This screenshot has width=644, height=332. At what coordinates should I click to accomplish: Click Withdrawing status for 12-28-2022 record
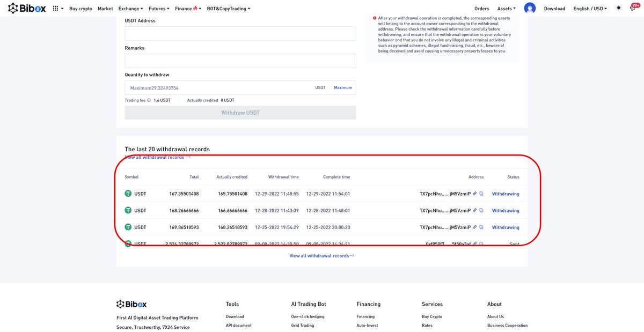coord(506,211)
